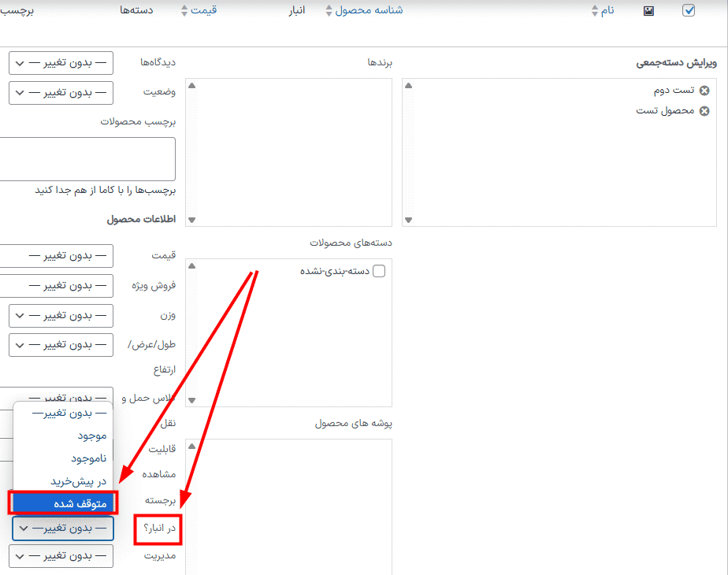
Task: Open the طول/عرض/ارتفاع dropdown
Action: [x=61, y=345]
